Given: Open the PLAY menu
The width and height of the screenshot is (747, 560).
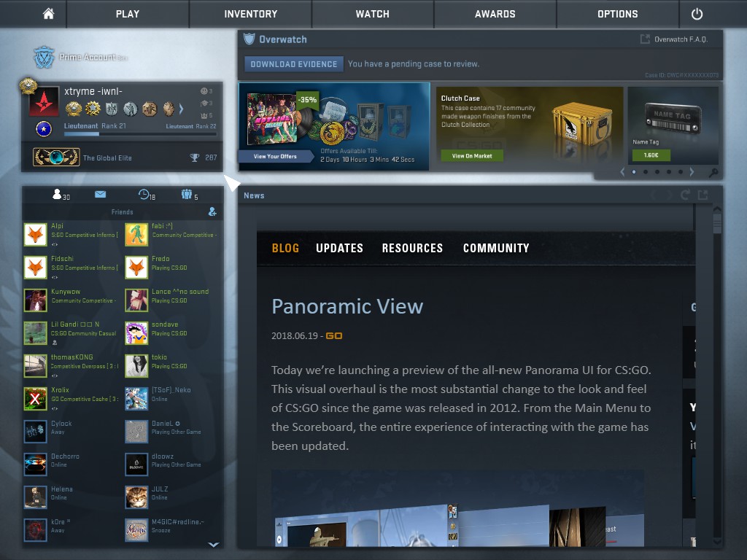Looking at the screenshot, I should point(128,14).
